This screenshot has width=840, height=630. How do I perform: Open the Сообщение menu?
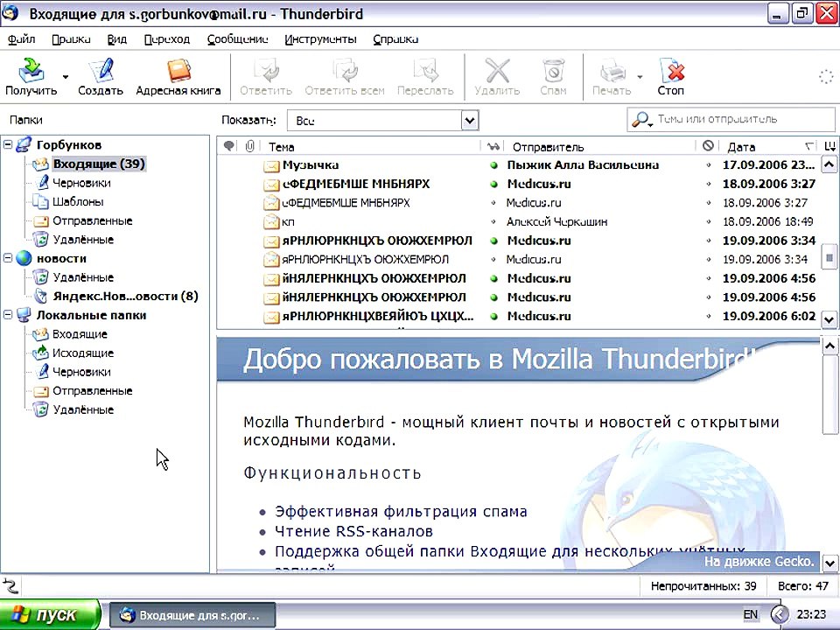pyautogui.click(x=237, y=39)
